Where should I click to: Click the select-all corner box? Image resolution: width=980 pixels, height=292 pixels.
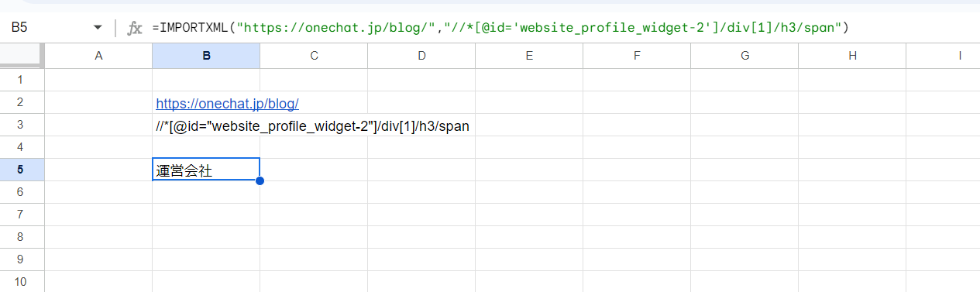pos(22,56)
